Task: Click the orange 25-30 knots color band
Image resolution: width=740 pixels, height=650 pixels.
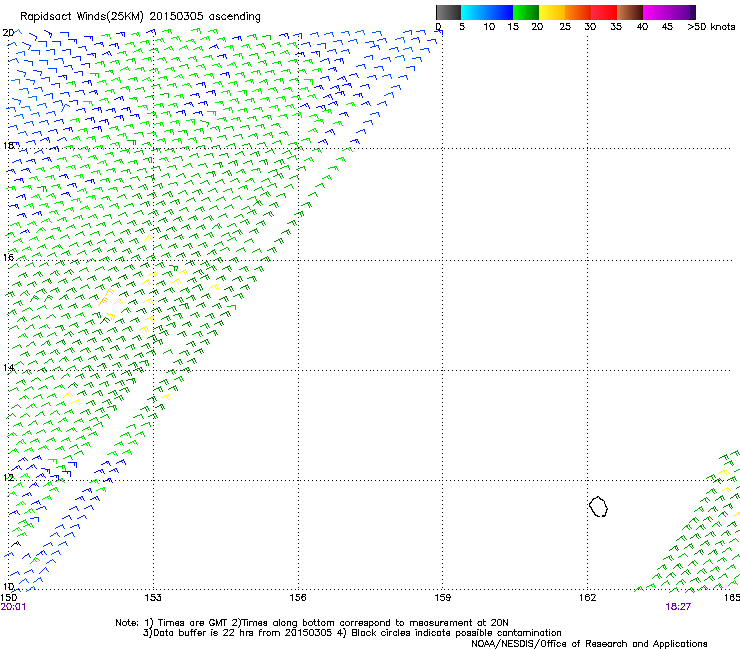Action: pyautogui.click(x=578, y=12)
